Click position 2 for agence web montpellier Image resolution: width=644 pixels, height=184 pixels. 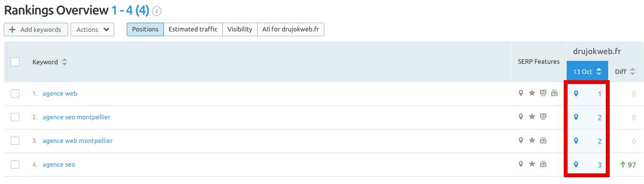[x=600, y=141]
